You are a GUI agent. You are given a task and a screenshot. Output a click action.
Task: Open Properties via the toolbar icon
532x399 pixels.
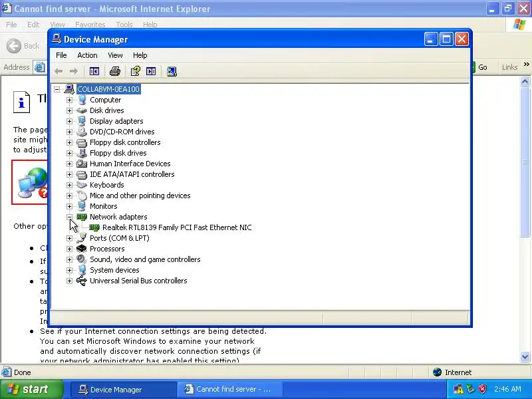coord(136,71)
